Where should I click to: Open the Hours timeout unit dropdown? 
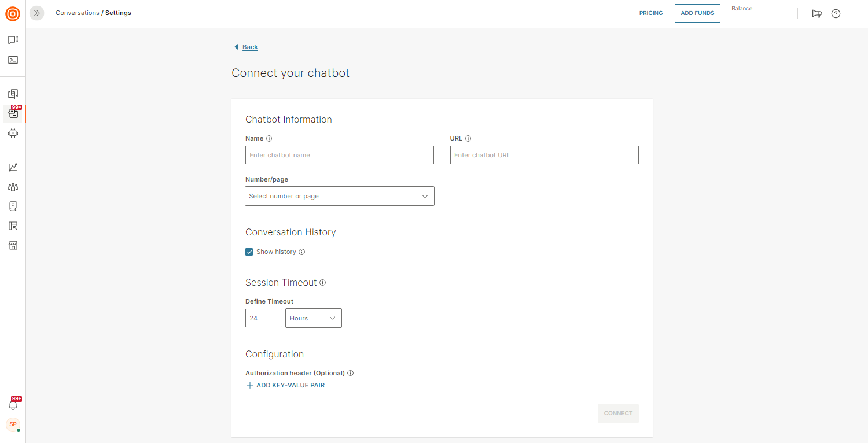[x=313, y=318]
